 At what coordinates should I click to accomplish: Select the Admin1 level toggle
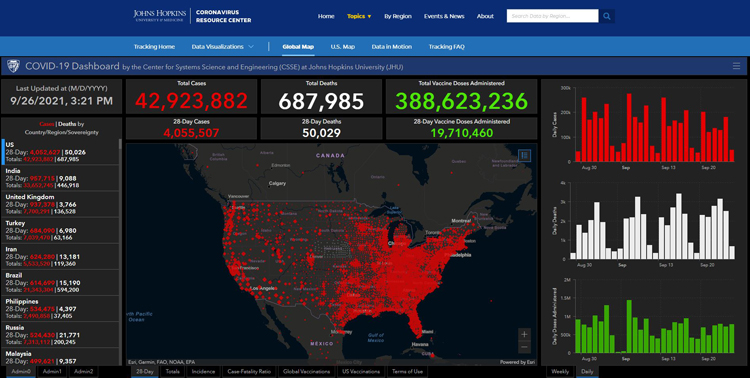(52, 371)
